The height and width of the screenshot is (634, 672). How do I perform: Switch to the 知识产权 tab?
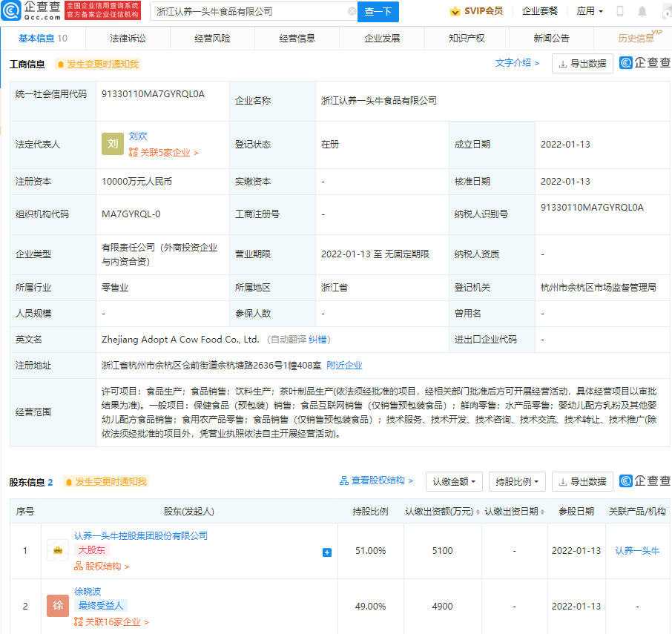pos(467,38)
